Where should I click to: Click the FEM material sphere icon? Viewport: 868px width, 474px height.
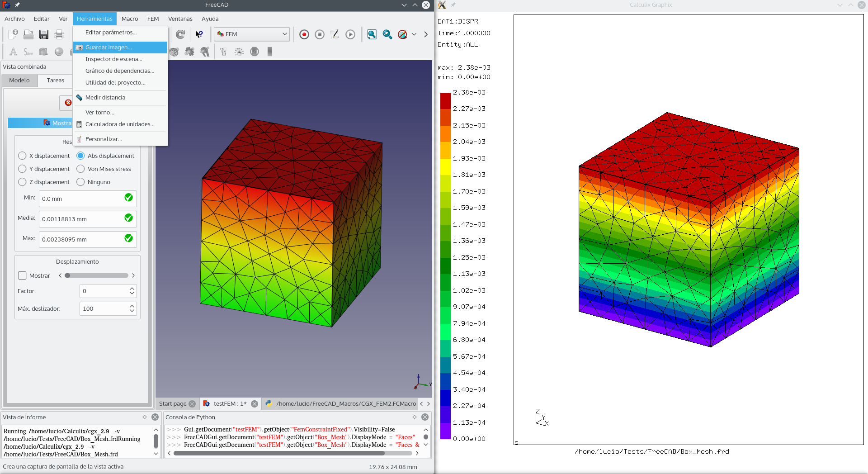(59, 52)
